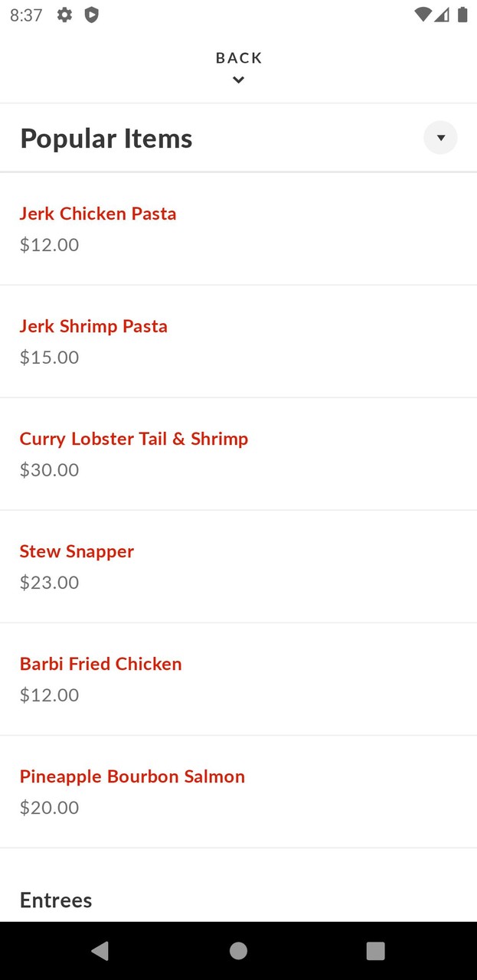The width and height of the screenshot is (477, 980).
Task: Choose Jerk Shrimp Pasta
Action: [93, 326]
